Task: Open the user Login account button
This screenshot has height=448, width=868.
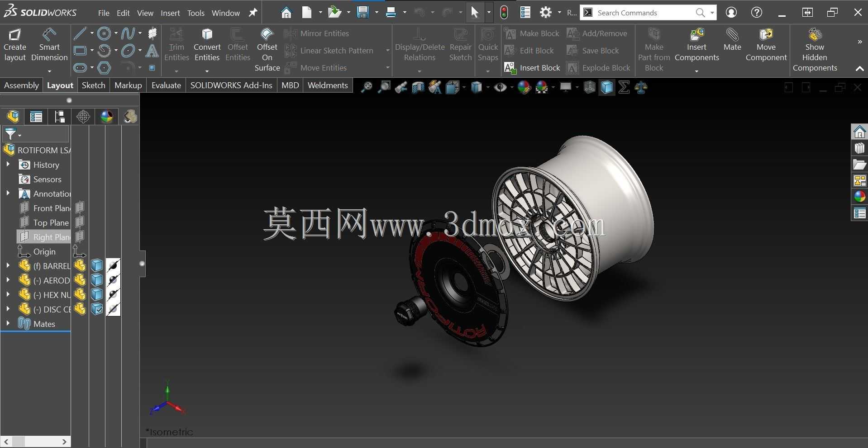Action: [731, 13]
